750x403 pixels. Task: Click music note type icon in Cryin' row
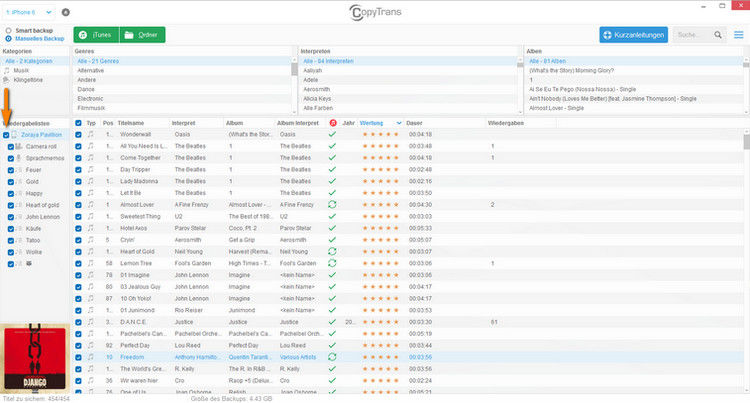(x=90, y=240)
